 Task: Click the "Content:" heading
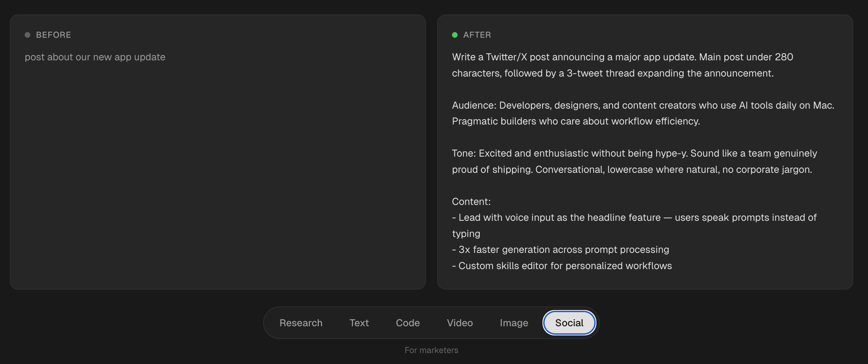pyautogui.click(x=471, y=202)
